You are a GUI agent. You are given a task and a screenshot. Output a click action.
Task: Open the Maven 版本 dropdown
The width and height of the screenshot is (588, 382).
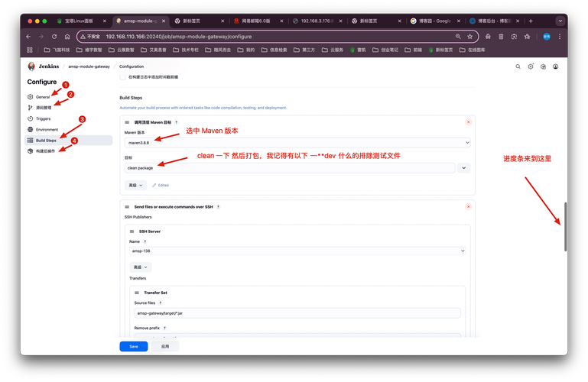coord(297,142)
